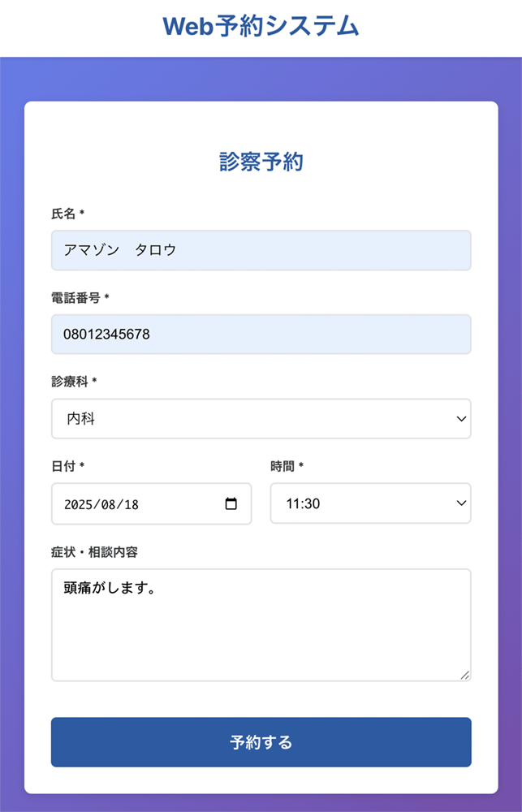Click the 電話番号 field showing 08012345678
This screenshot has height=812, width=522.
click(260, 334)
